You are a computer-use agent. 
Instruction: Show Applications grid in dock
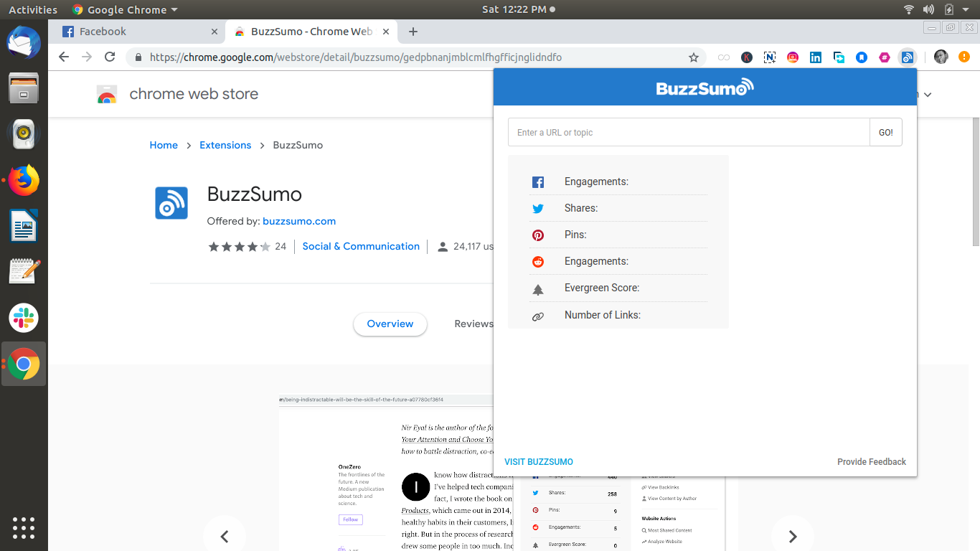pyautogui.click(x=24, y=527)
